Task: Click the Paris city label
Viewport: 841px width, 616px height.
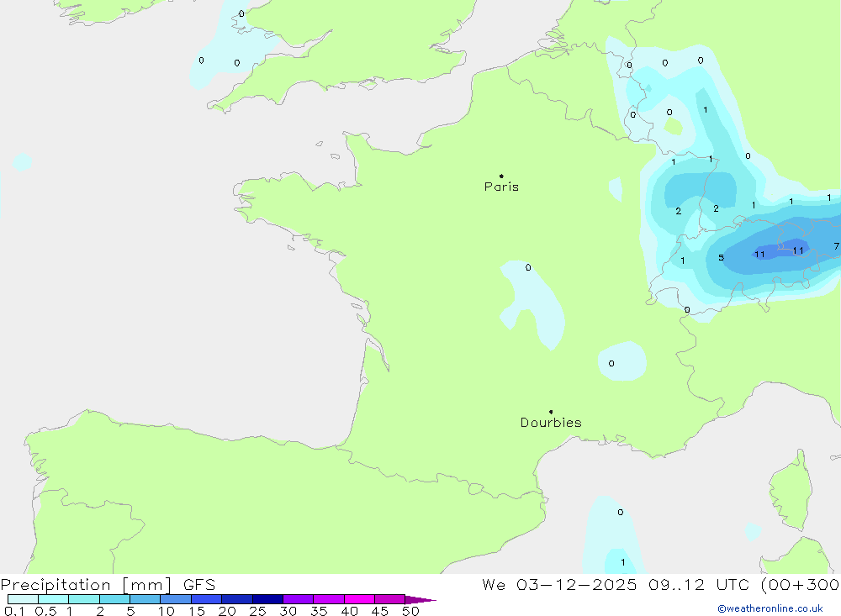Action: point(501,187)
